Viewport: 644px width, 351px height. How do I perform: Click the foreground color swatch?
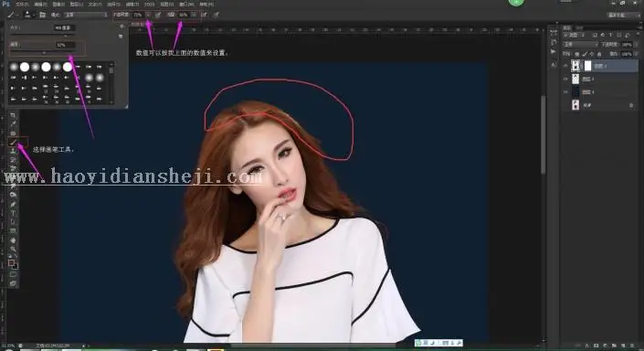click(x=11, y=263)
